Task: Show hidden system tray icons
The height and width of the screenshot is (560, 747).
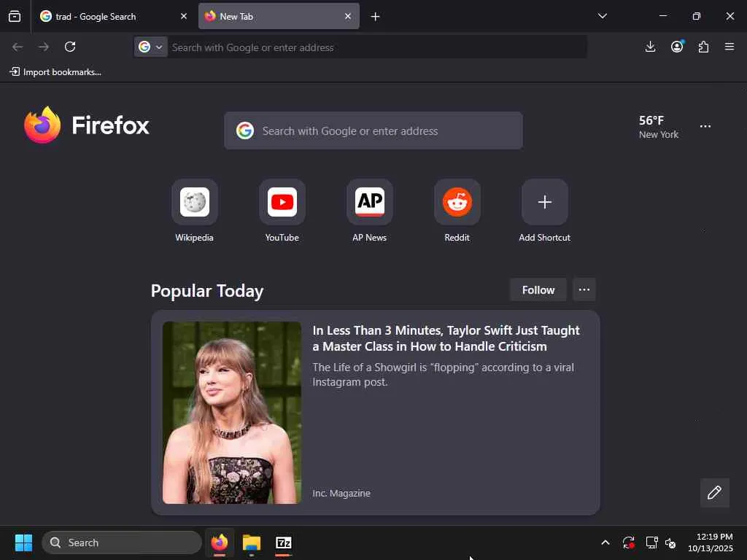Action: (x=605, y=542)
